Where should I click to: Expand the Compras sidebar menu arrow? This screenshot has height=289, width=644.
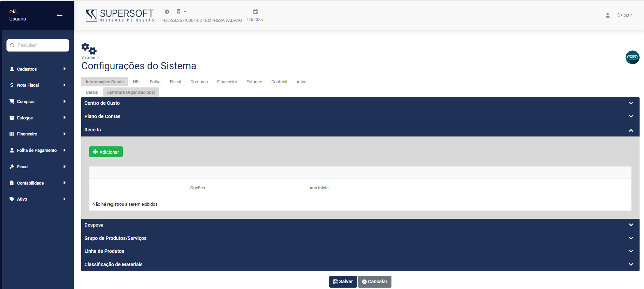(65, 101)
